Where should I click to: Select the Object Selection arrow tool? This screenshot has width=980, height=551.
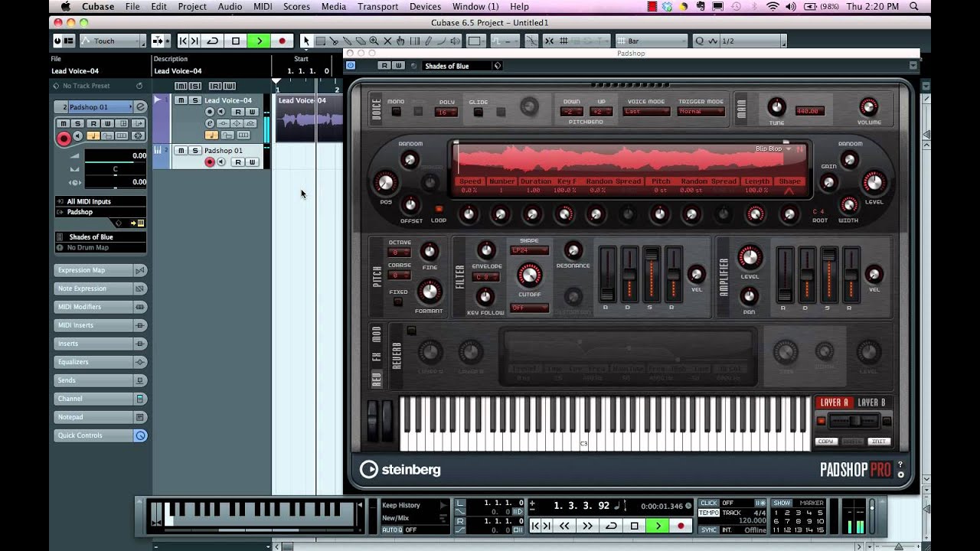click(306, 41)
